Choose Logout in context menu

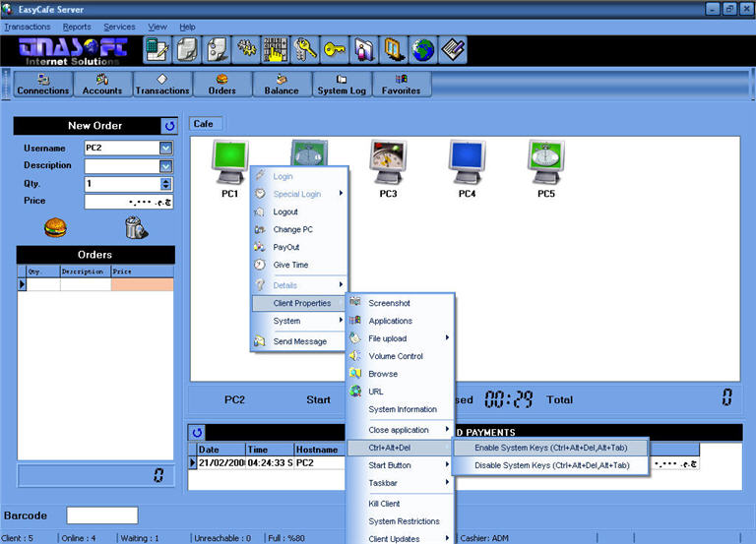click(298, 212)
